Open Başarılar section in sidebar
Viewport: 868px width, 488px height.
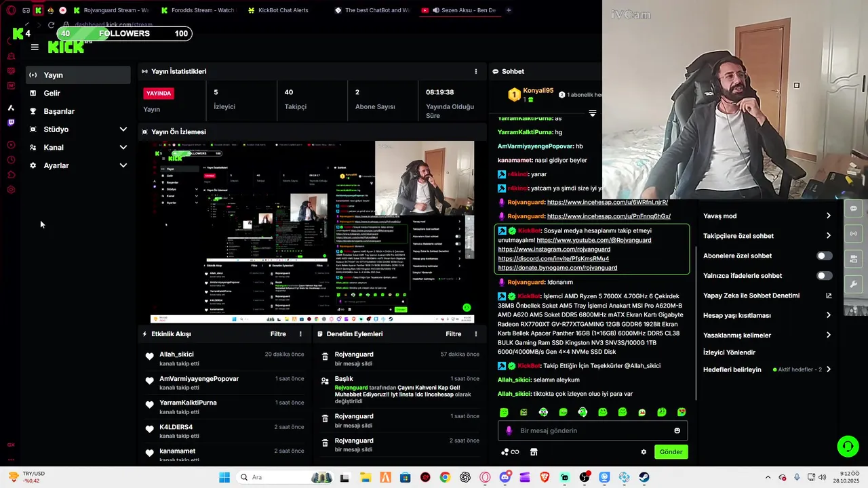(78, 111)
